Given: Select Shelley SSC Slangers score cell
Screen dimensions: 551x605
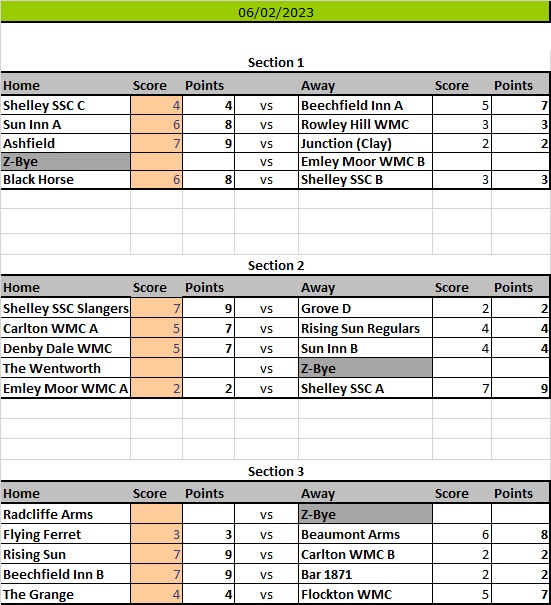Looking at the screenshot, I should pos(156,308).
